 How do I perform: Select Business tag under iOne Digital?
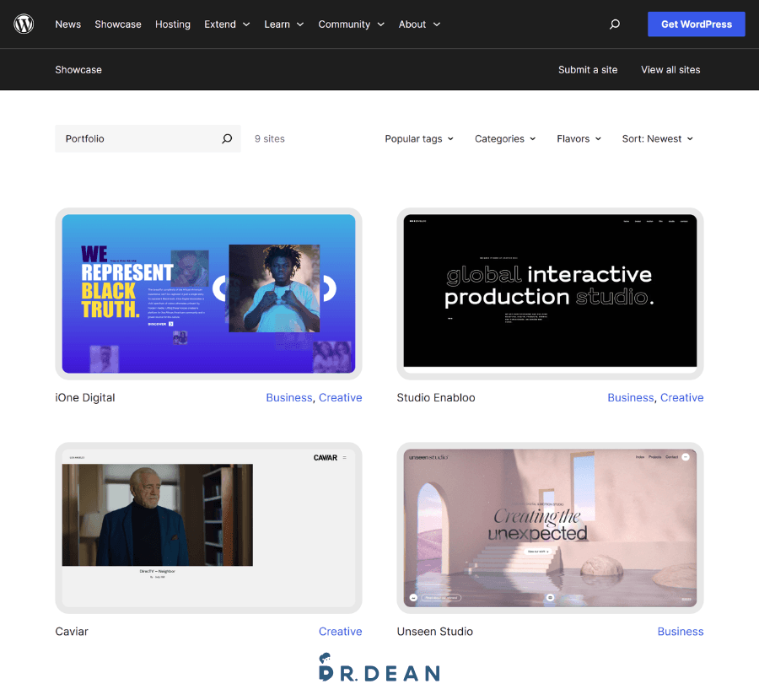pyautogui.click(x=289, y=397)
